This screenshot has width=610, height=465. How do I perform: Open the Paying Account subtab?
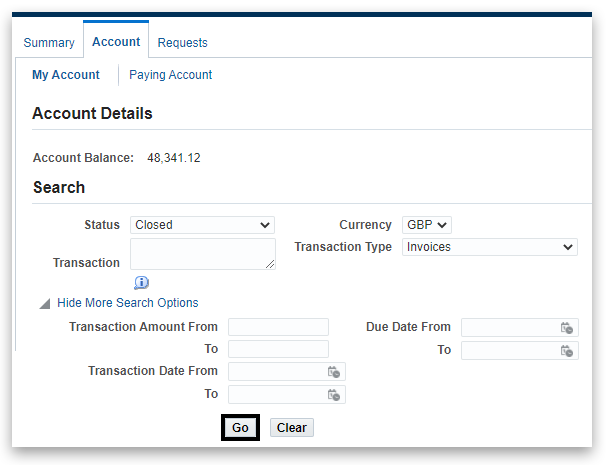tap(171, 75)
